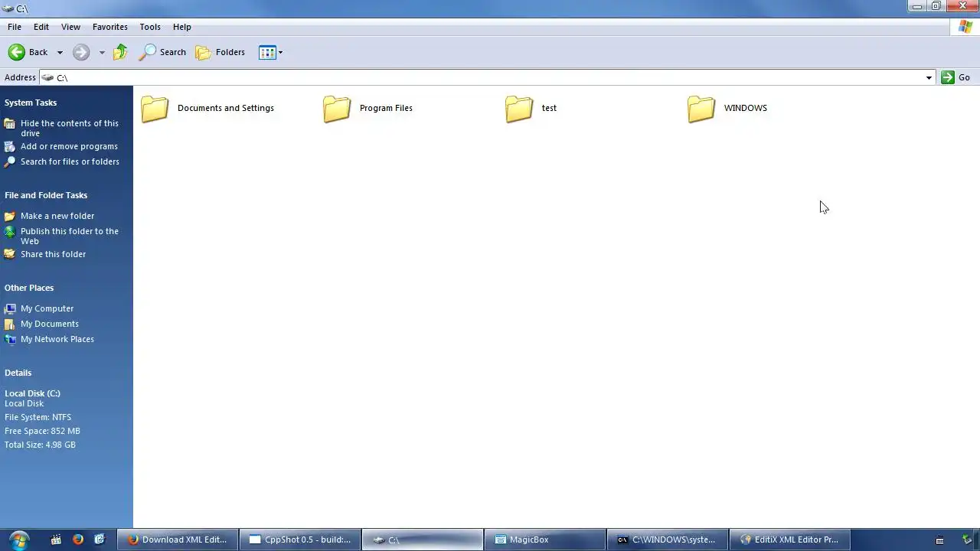The height and width of the screenshot is (551, 980).
Task: Click Make a new folder link
Action: tap(57, 216)
